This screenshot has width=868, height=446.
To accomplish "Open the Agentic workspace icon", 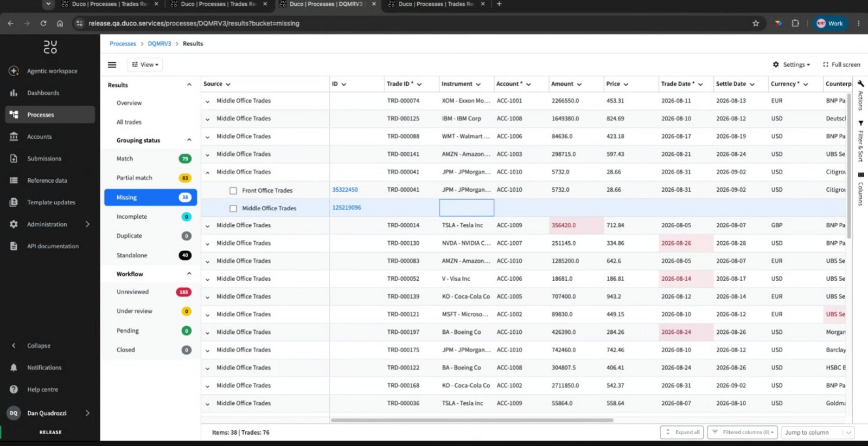I will pyautogui.click(x=14, y=71).
